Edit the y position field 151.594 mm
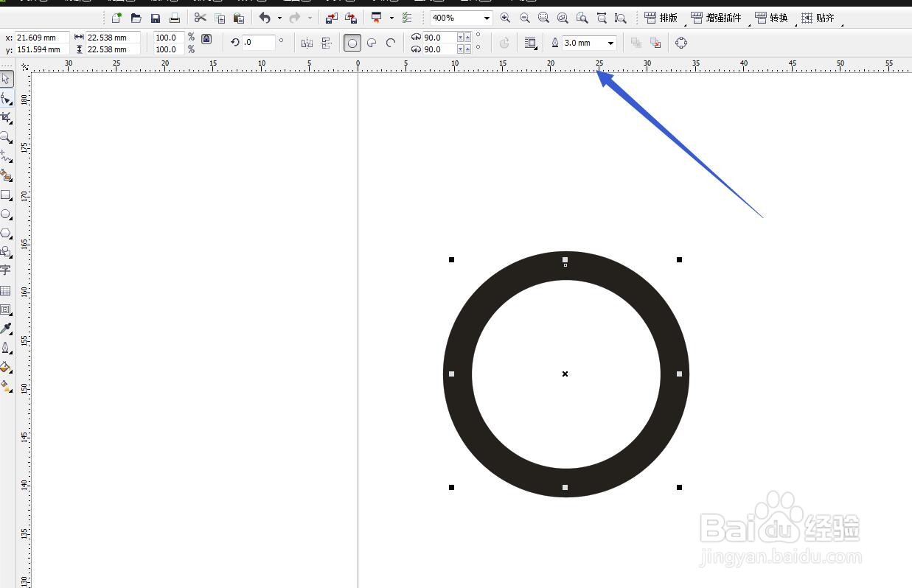Screen dimensions: 912x588 [42, 49]
